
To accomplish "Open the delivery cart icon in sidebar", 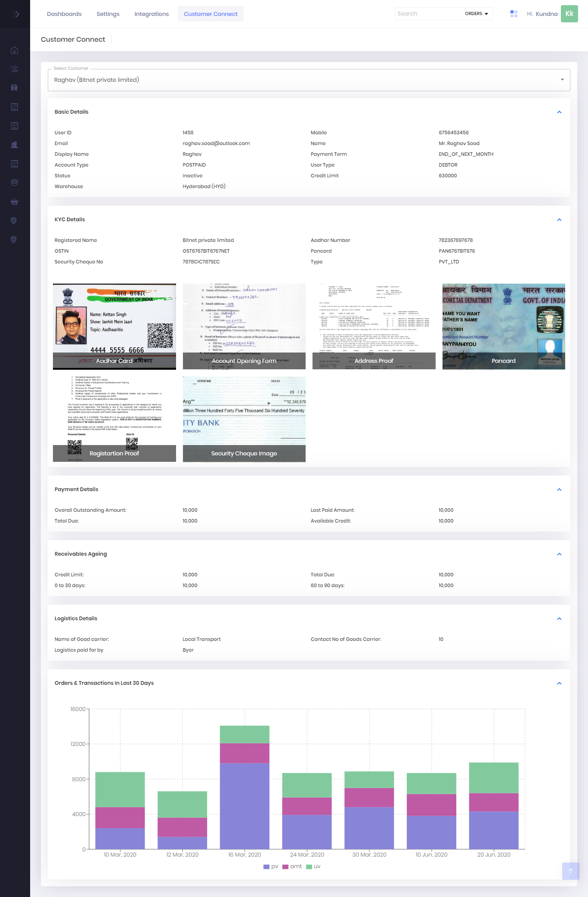I will (14, 69).
